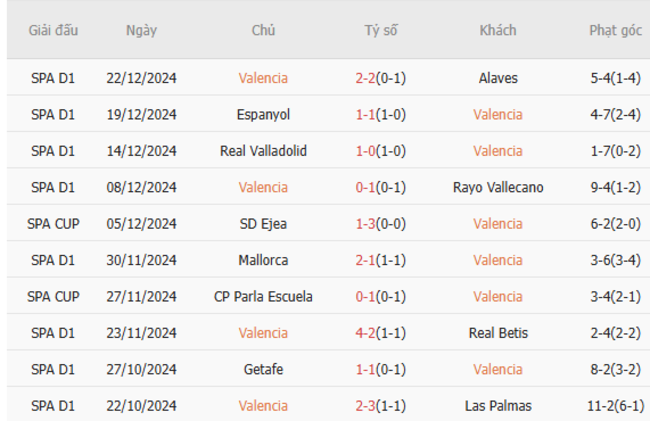
Task: Open Valencia in the 22/12/2024 row
Action: coord(263,78)
